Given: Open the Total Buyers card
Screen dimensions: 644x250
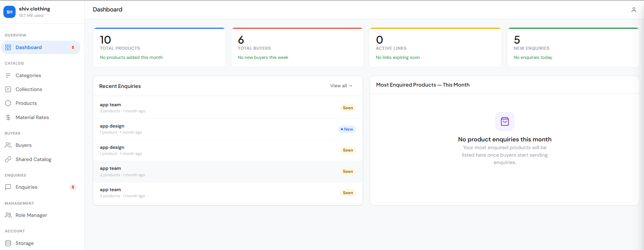Looking at the screenshot, I should coord(297,48).
